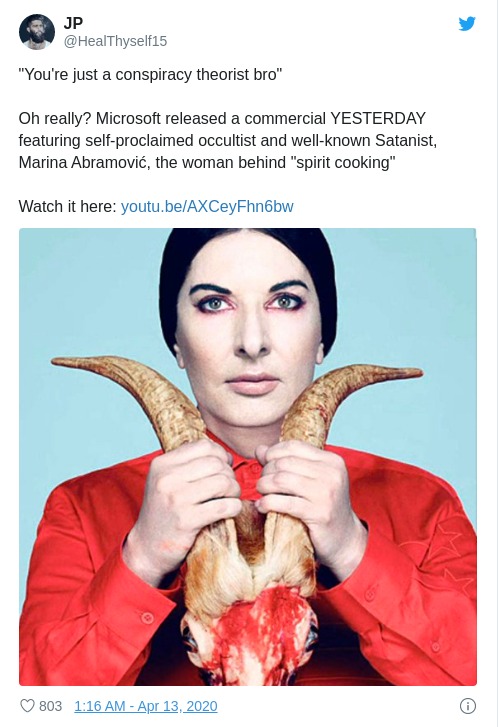Screen dimensions: 499x727
Task: Follow the youtu.be/AXCeyFhn6bw video link
Action: (207, 206)
